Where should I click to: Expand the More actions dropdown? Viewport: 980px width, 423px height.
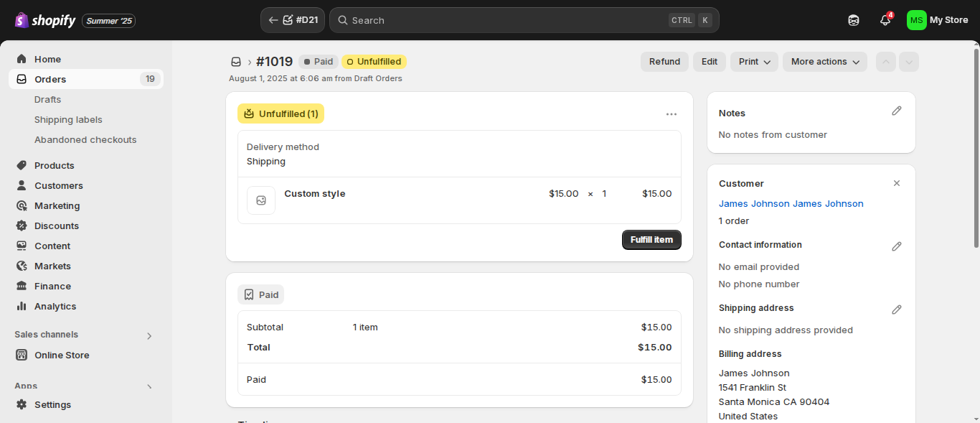point(825,62)
